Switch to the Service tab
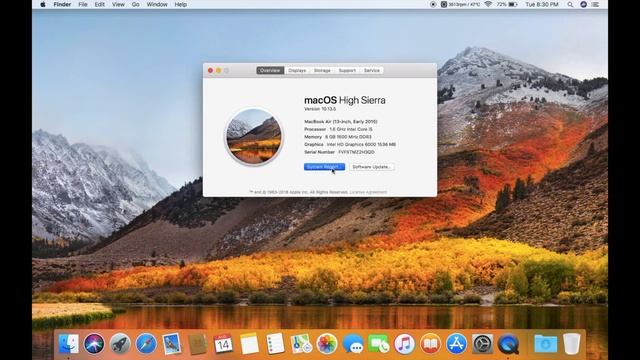640x360 pixels. coord(371,71)
